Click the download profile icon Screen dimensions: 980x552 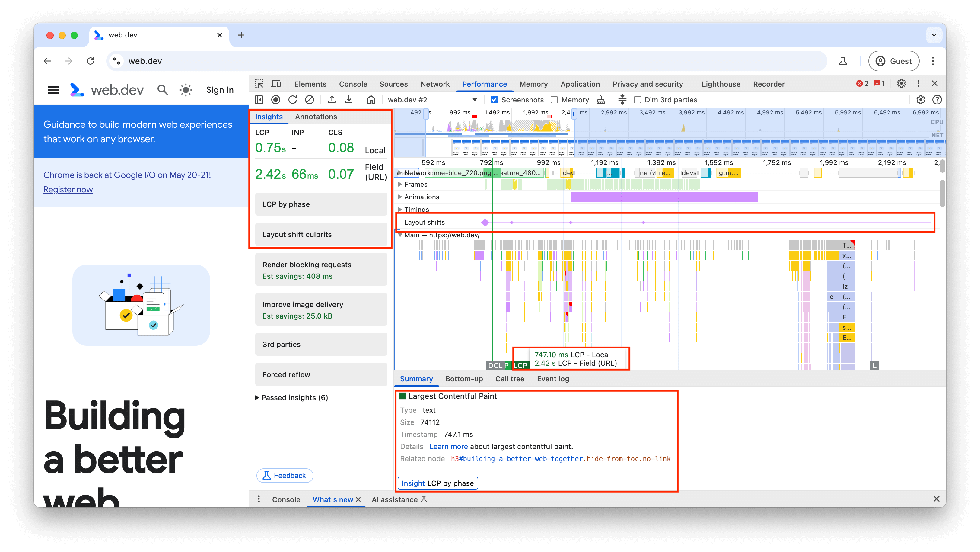coord(349,100)
